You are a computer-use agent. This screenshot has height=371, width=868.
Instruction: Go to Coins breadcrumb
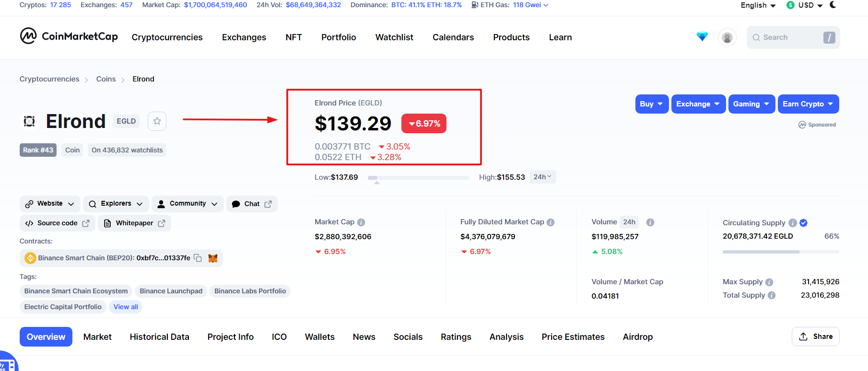[106, 79]
